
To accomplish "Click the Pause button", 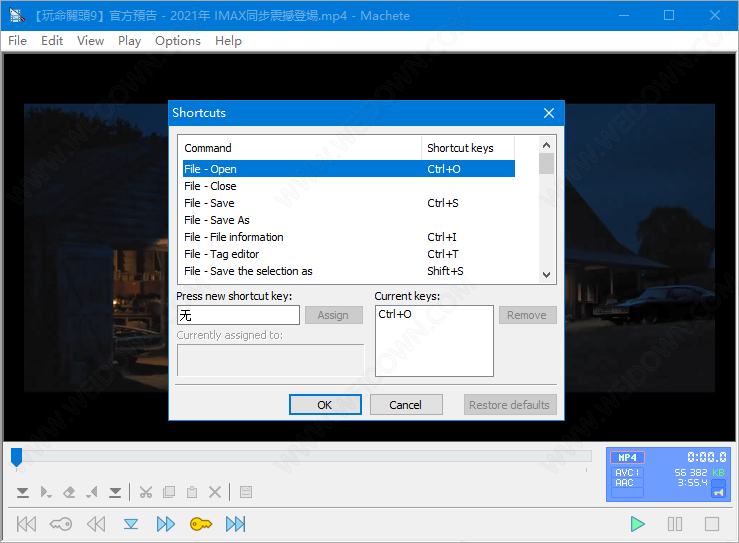I will pos(675,524).
